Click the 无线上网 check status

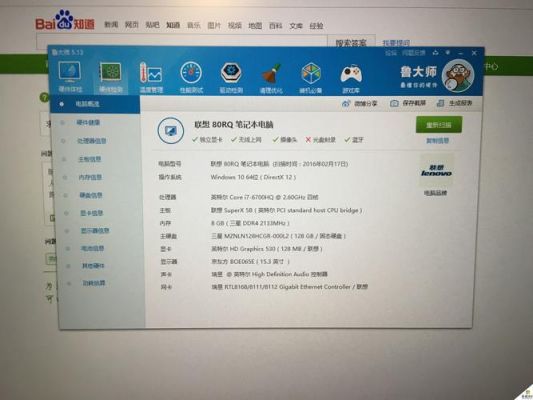[246, 140]
